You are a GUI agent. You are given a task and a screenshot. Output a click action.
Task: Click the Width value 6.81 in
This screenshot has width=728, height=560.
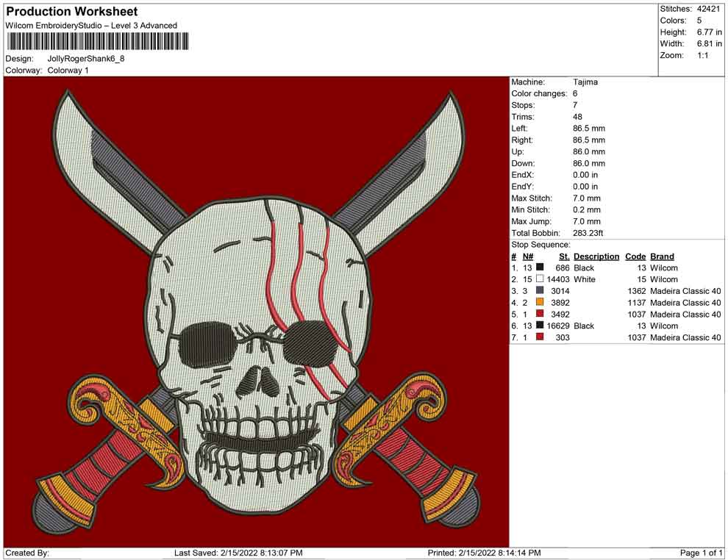pyautogui.click(x=709, y=43)
